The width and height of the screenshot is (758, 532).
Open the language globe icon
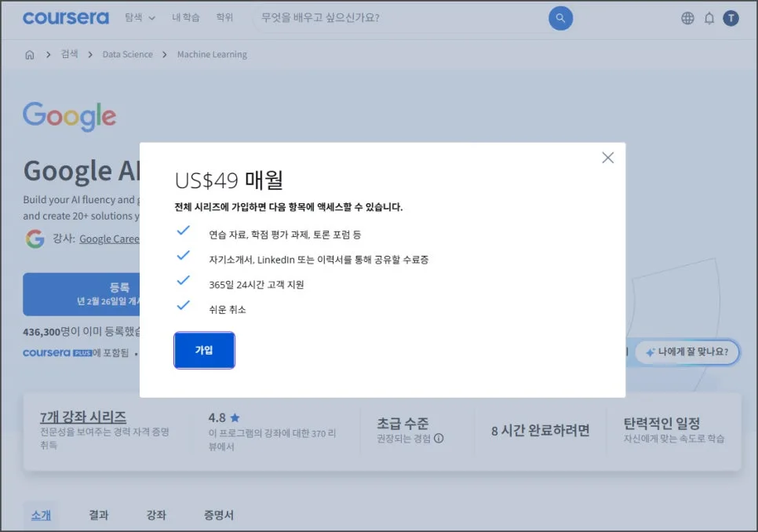[687, 18]
